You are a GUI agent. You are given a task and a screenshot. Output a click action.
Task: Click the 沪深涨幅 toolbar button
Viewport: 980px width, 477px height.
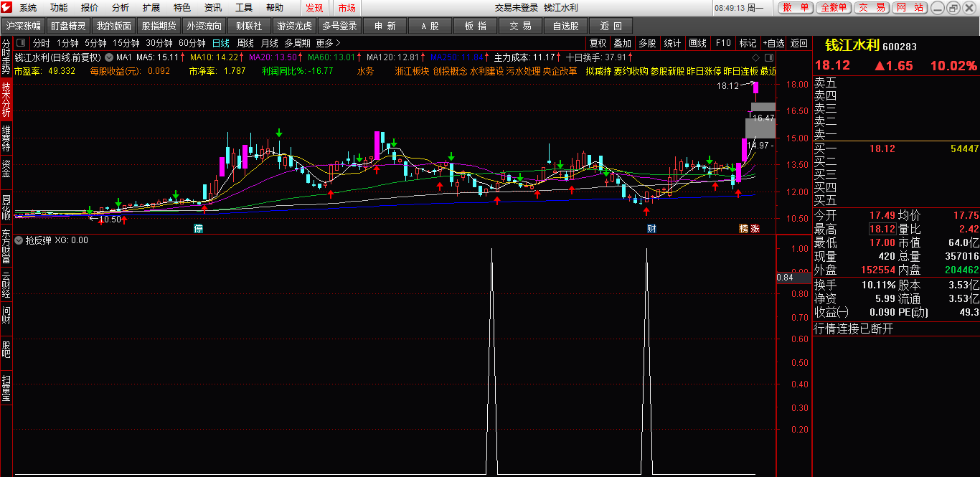24,26
